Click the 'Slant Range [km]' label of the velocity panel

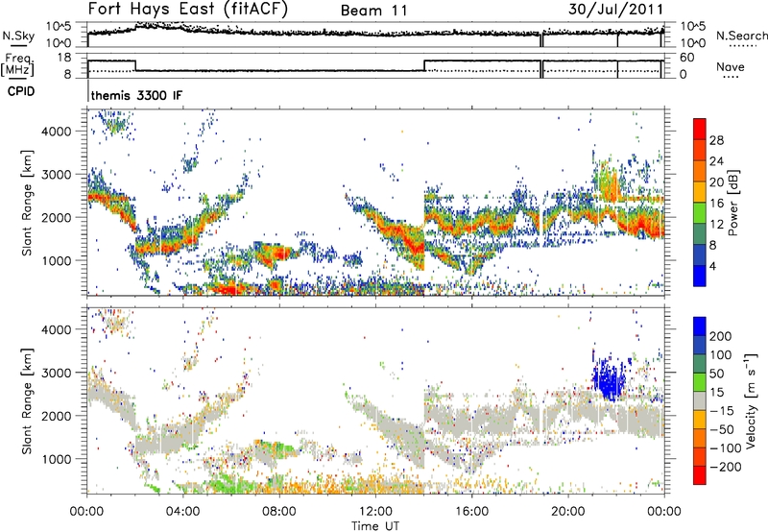pyautogui.click(x=28, y=401)
